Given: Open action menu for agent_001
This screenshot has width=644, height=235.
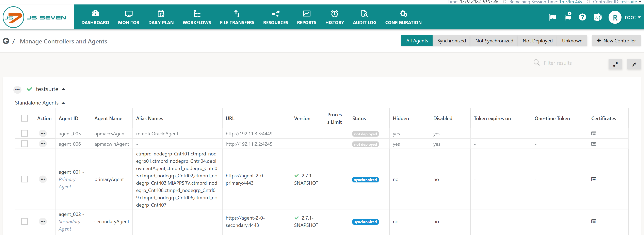Looking at the screenshot, I should point(43,179).
